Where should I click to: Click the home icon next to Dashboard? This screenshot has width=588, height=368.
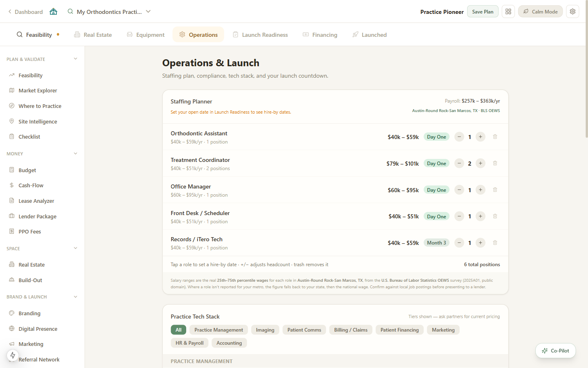pyautogui.click(x=53, y=11)
